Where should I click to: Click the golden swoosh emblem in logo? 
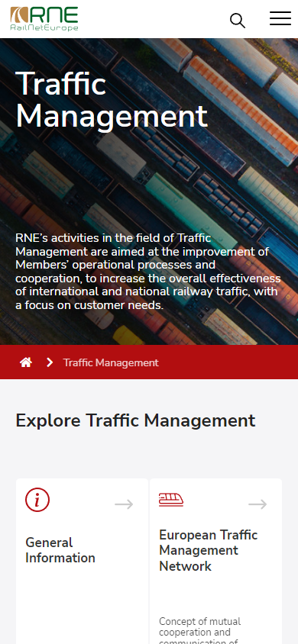19,14
